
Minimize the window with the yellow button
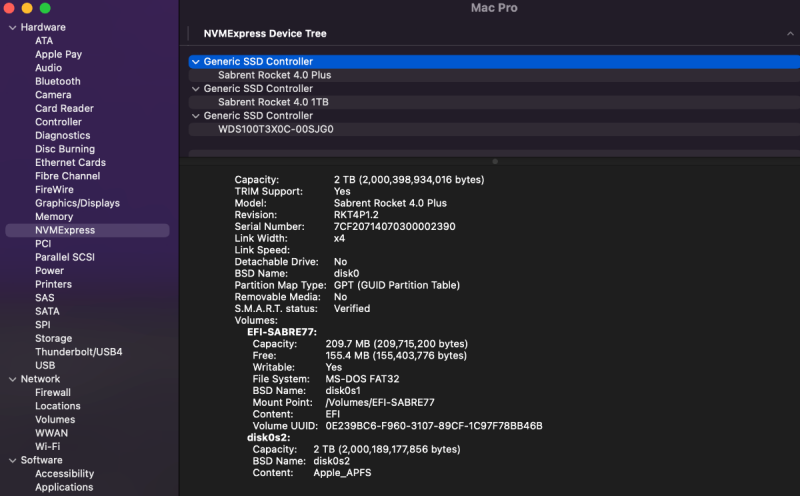coord(28,8)
